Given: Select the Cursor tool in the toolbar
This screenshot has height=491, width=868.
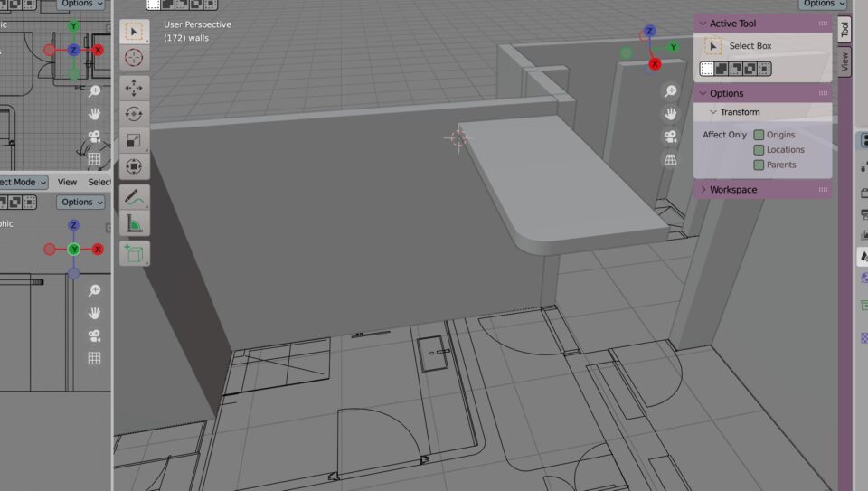Looking at the screenshot, I should tap(134, 58).
